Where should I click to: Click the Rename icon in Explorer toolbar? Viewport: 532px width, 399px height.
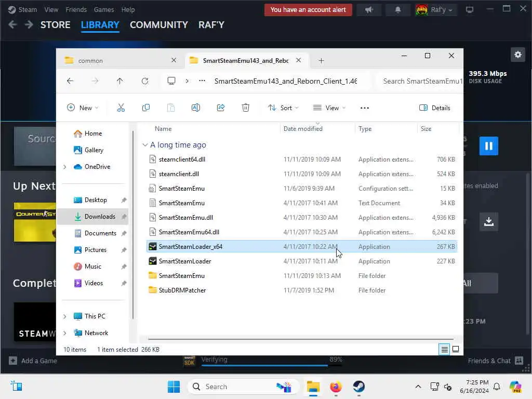196,108
